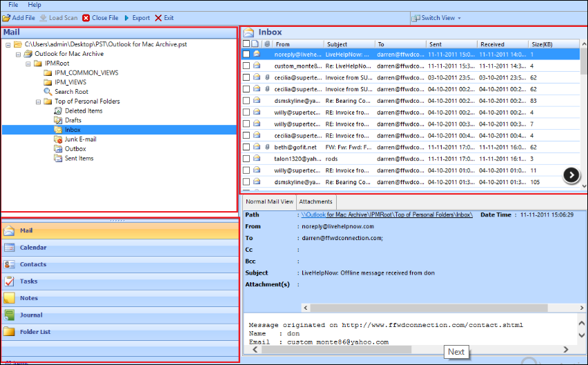This screenshot has width=588, height=365.
Task: Click the yellow Notes icon
Action: click(x=9, y=298)
